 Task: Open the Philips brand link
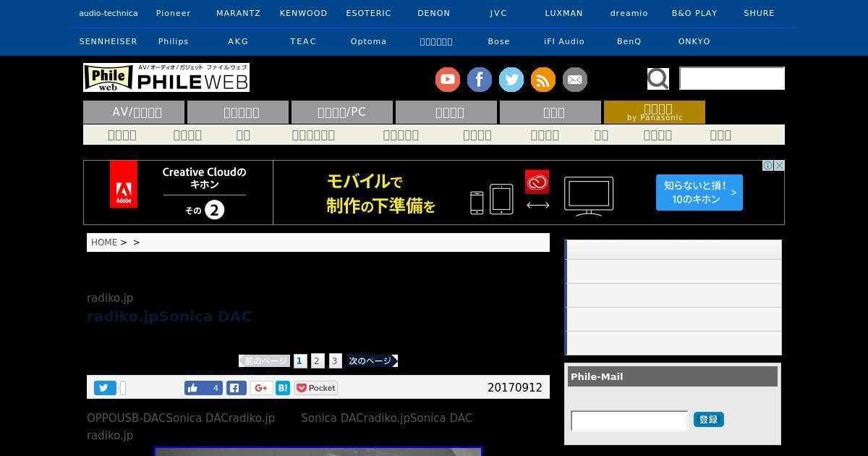[x=174, y=41]
